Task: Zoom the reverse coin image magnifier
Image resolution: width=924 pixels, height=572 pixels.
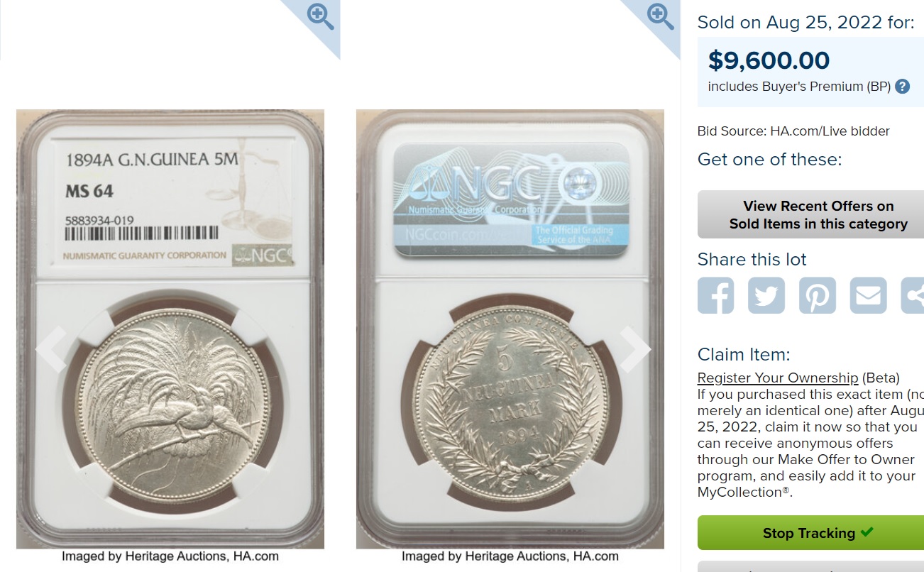Action: pyautogui.click(x=661, y=16)
